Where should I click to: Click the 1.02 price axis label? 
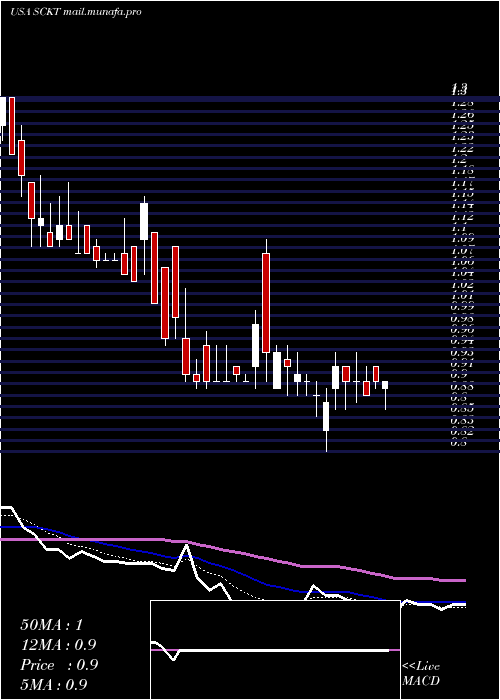point(462,285)
